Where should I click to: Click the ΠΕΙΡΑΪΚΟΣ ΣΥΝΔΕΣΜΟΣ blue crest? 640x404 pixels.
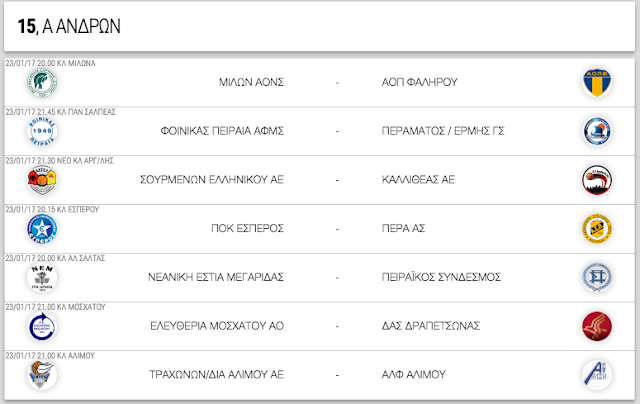click(597, 277)
